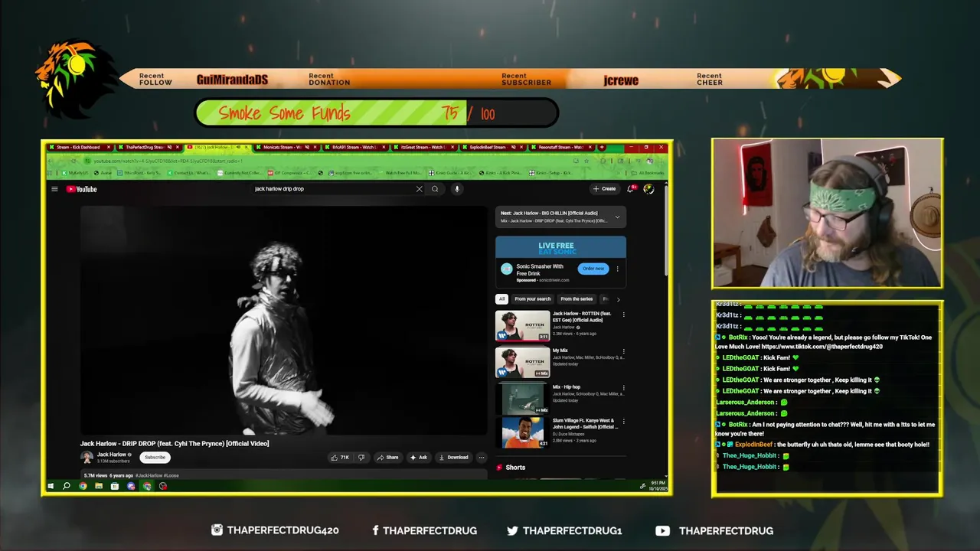Click the taskbar clock showing 9:51 PM

coord(658,486)
